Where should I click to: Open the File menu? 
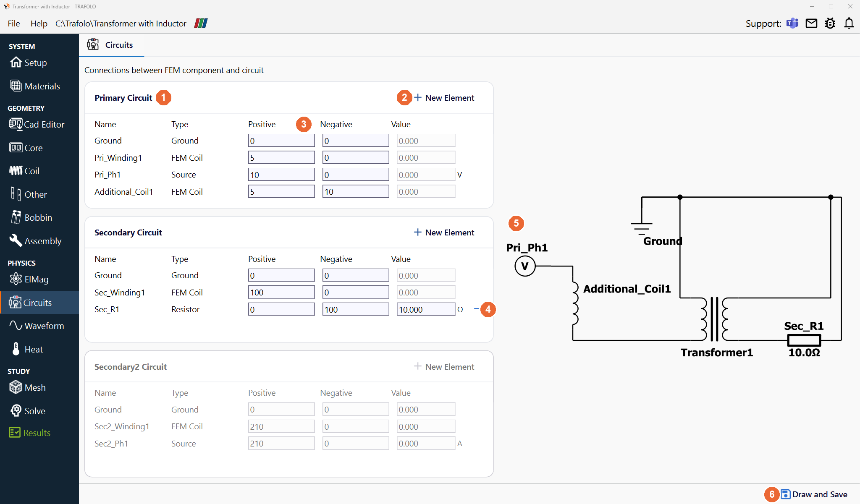(x=14, y=24)
